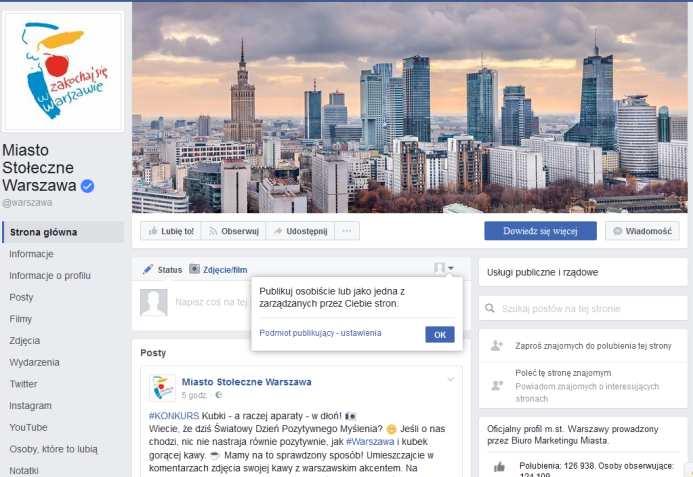Image resolution: width=693 pixels, height=477 pixels.
Task: Open Strona główna in sidebar
Action: pos(63,232)
